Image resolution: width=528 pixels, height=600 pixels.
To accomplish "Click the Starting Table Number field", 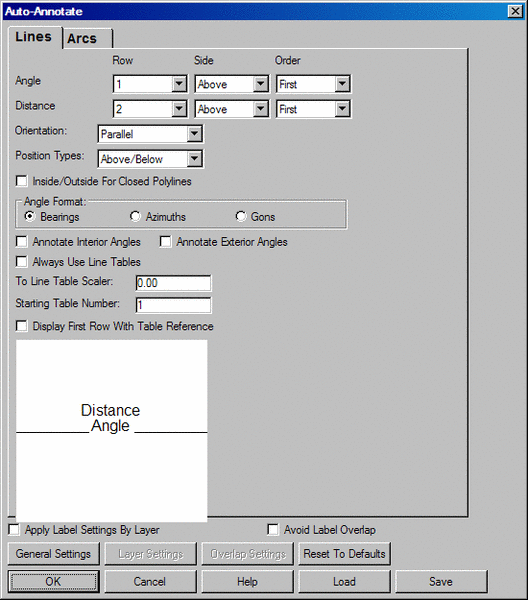I will click(x=173, y=305).
